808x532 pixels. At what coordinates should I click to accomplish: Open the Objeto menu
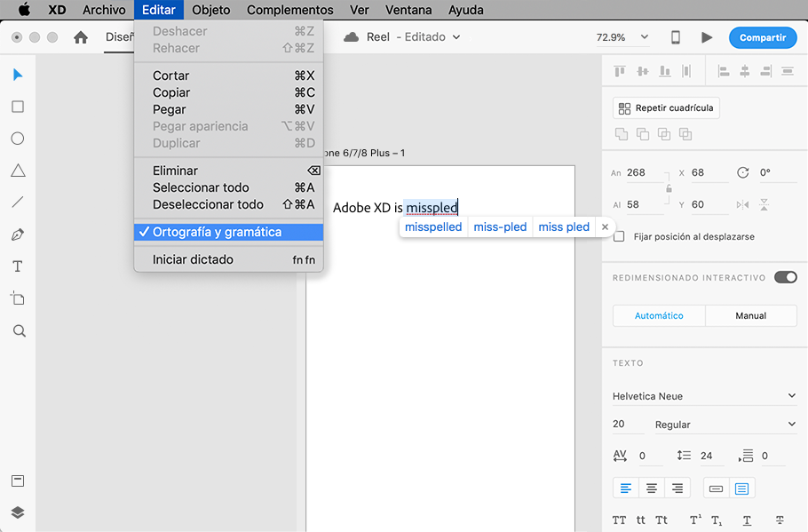(210, 10)
